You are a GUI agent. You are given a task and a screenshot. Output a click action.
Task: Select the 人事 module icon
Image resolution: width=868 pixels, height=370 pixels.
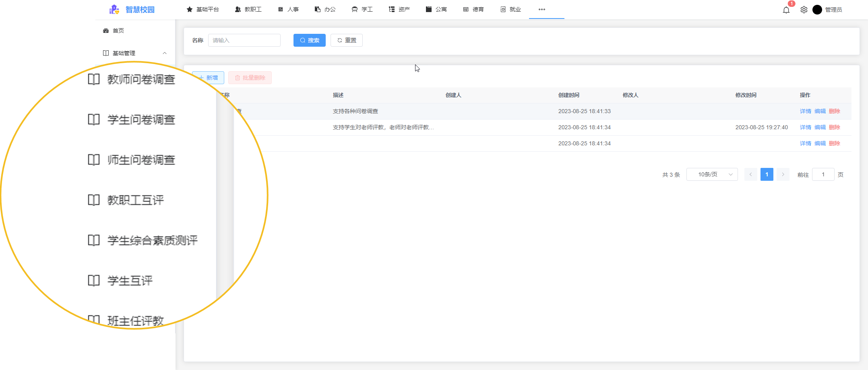pyautogui.click(x=288, y=9)
